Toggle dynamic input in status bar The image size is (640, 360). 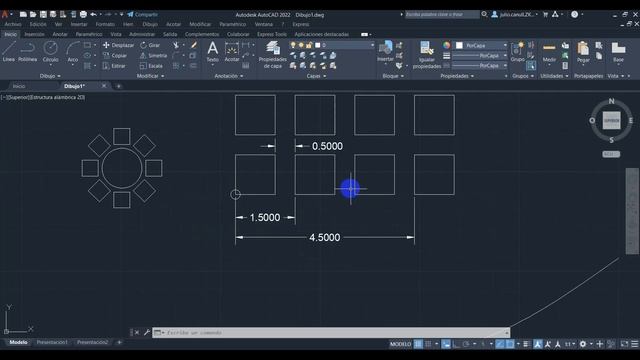(446, 344)
